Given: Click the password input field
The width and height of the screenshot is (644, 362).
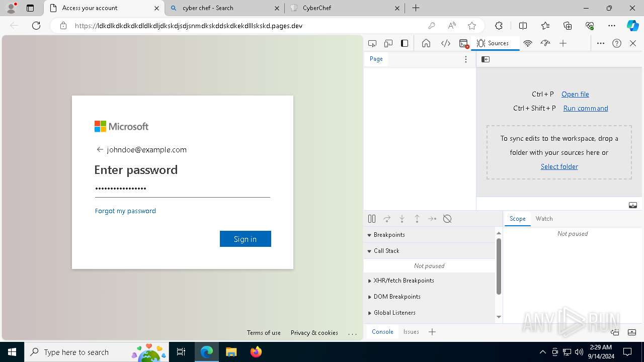Looking at the screenshot, I should click(x=183, y=189).
